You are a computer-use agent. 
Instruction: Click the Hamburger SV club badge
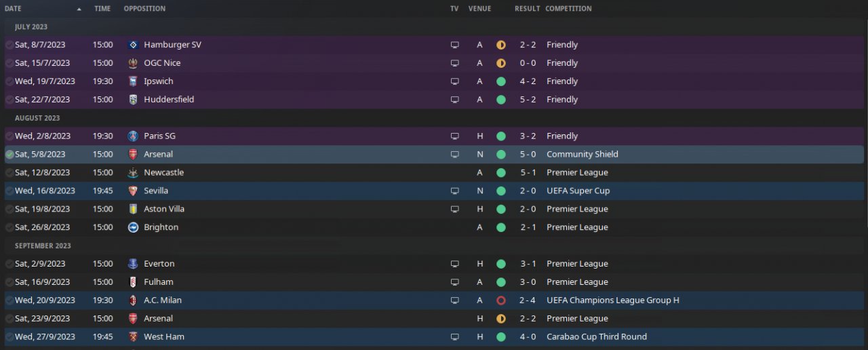133,45
